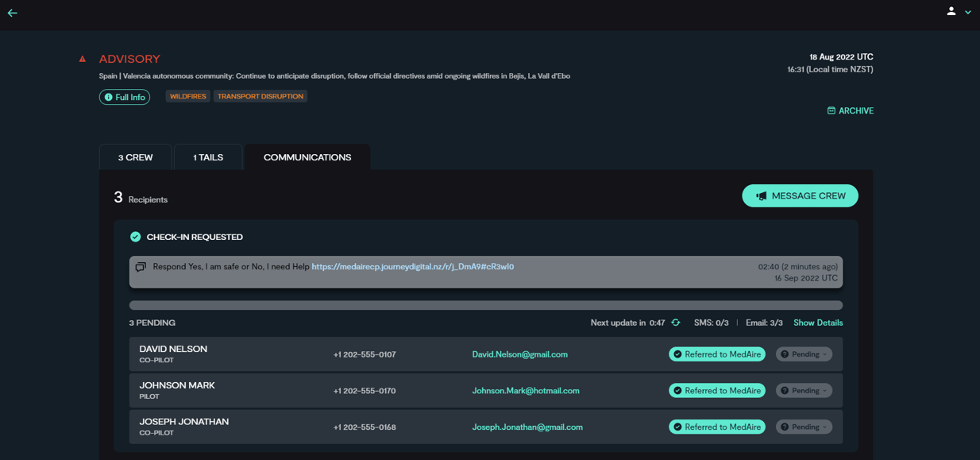
Task: Toggle Referred to MedAire for Johnson Mark
Action: pyautogui.click(x=716, y=391)
